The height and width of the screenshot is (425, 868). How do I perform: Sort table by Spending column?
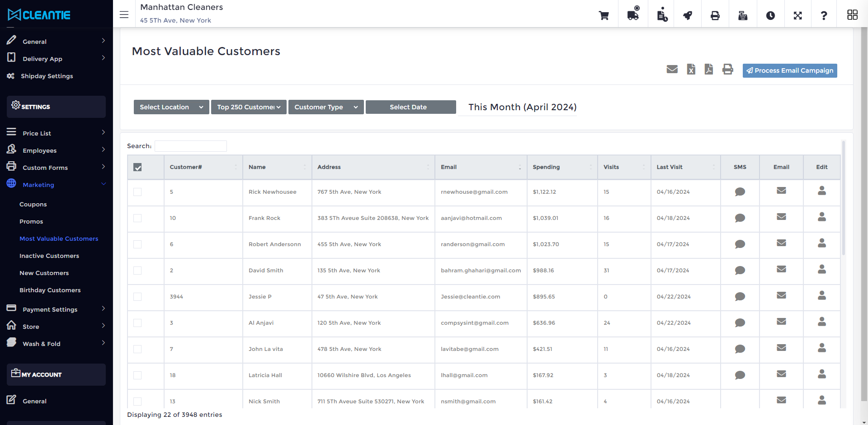point(562,167)
